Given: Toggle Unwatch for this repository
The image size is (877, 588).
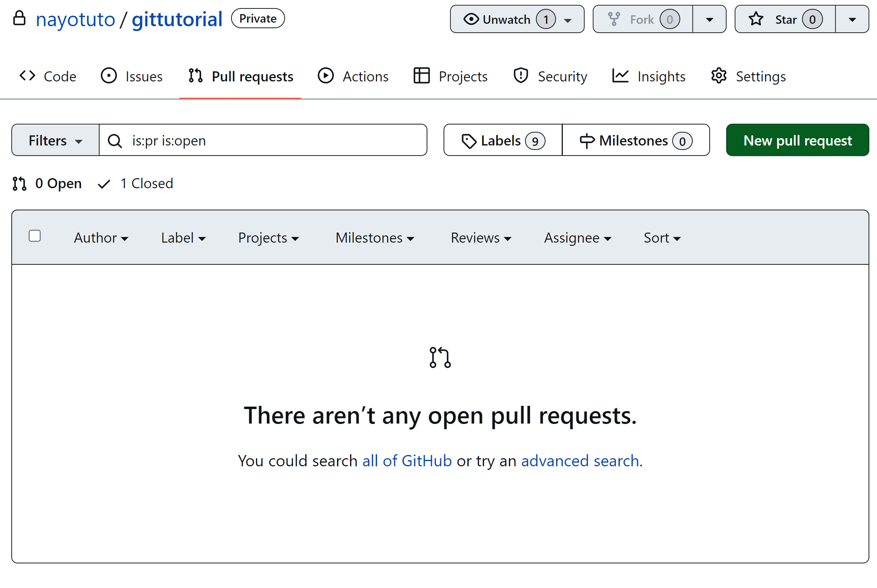Looking at the screenshot, I should point(506,19).
